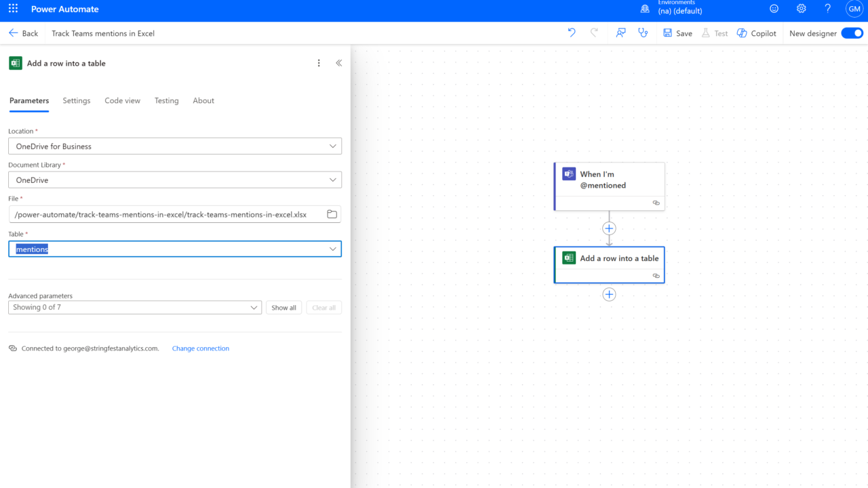This screenshot has width=868, height=488.
Task: Open the Table dropdown showing mentions
Action: [x=175, y=249]
